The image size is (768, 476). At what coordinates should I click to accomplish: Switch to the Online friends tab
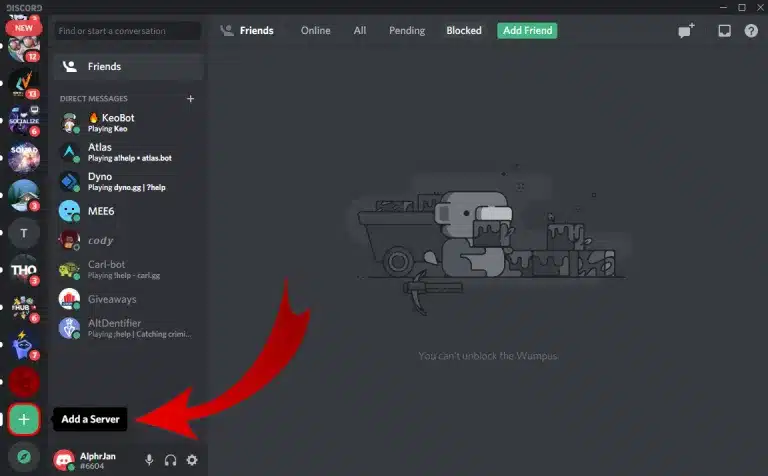tap(316, 31)
